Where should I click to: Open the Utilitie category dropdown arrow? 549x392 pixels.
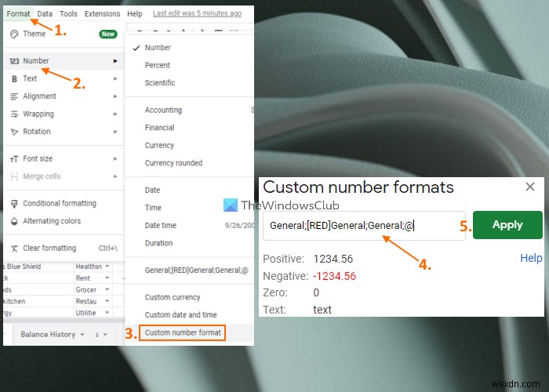[107, 313]
